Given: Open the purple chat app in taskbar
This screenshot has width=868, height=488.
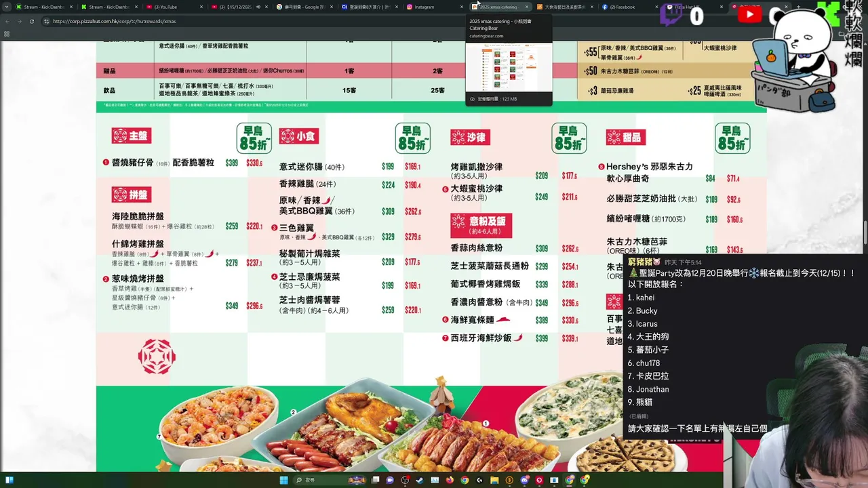Looking at the screenshot, I should click(x=390, y=480).
